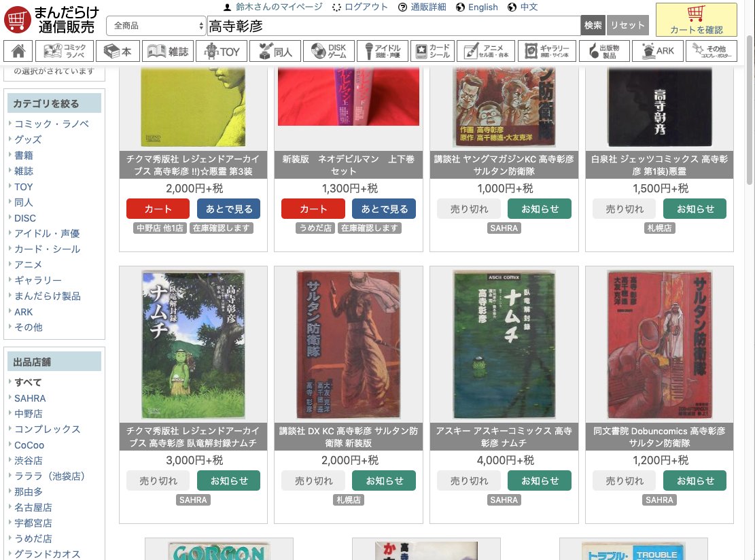The height and width of the screenshot is (560, 755).
Task: Click the 売り切れ label for 悪霊 第1装
Action: coord(624,209)
